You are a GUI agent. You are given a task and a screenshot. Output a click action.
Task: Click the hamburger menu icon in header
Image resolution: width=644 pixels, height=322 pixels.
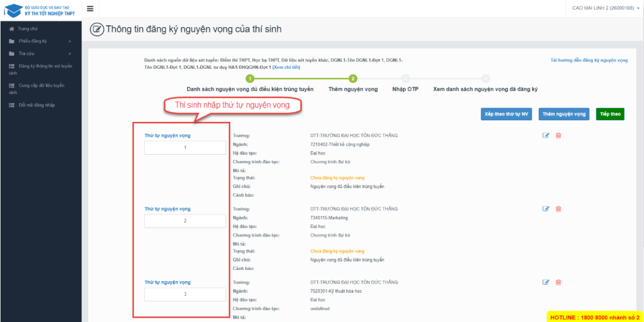(90, 8)
